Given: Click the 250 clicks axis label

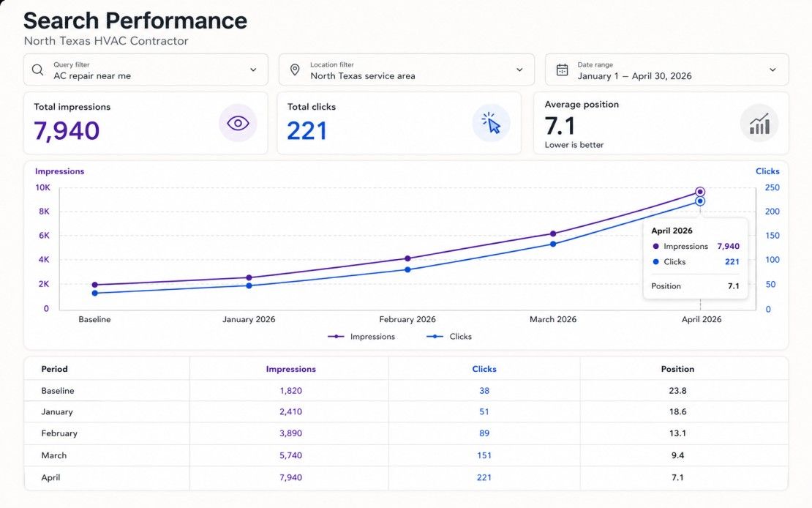Looking at the screenshot, I should tap(772, 187).
